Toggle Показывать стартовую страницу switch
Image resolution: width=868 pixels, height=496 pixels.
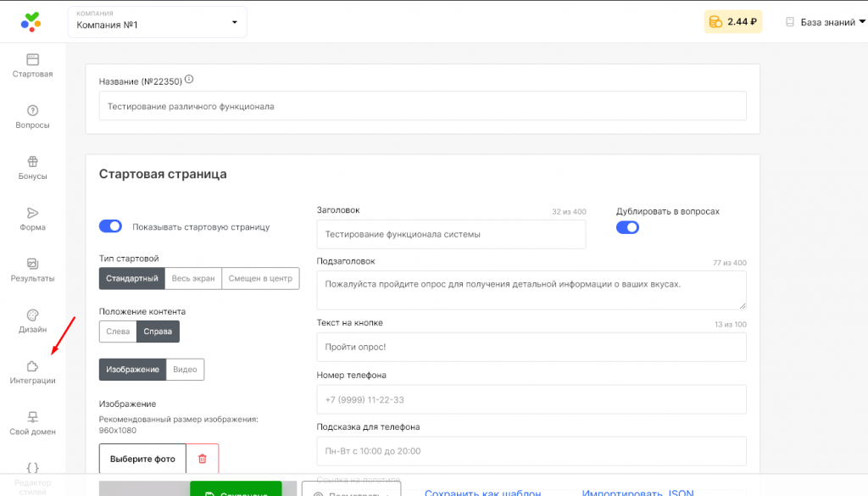[x=111, y=226]
